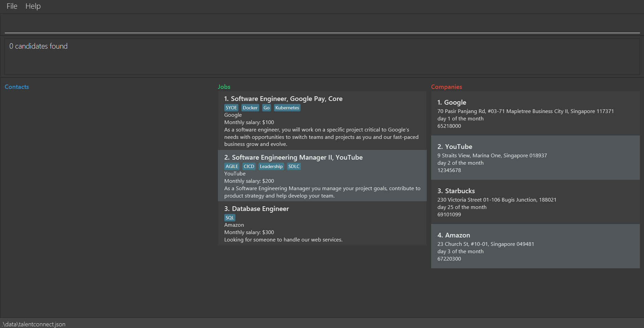Click address '9 Straits View, Marina One'
This screenshot has width=644, height=328.
pos(492,156)
